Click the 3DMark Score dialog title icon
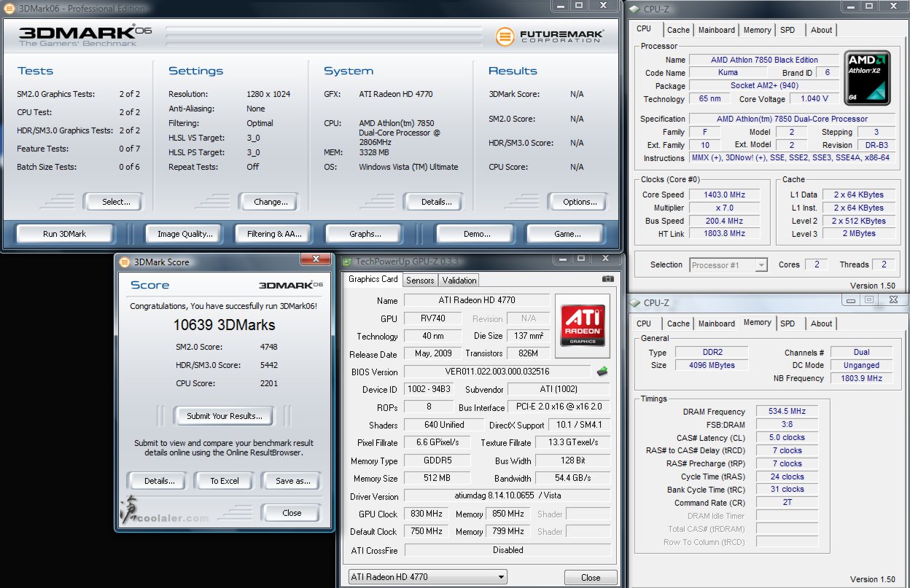 (x=123, y=262)
